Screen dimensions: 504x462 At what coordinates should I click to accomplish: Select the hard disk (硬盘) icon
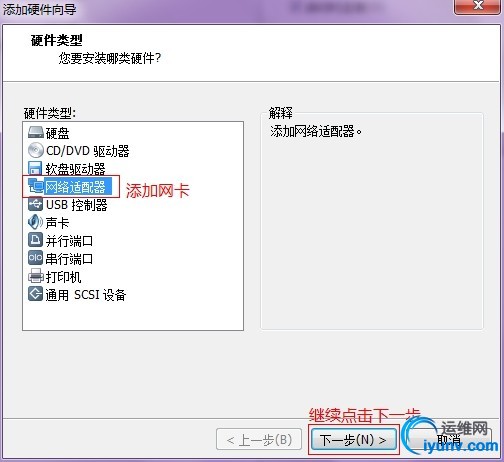click(x=36, y=132)
